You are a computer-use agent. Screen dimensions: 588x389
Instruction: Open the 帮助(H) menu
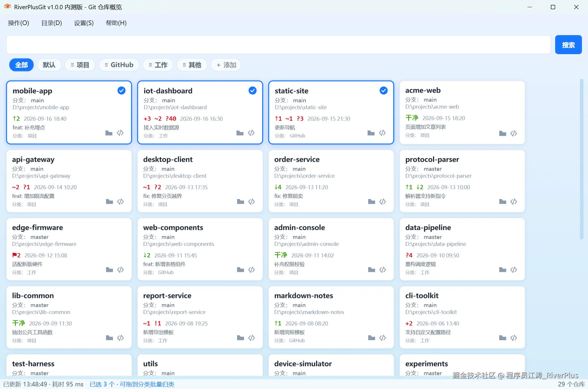click(x=116, y=23)
